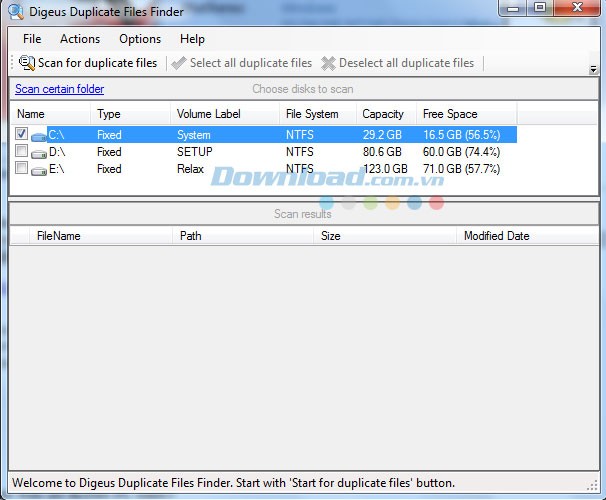Uncheck the C:\ drive checkbox
Screen dimensions: 606x500
21,134
